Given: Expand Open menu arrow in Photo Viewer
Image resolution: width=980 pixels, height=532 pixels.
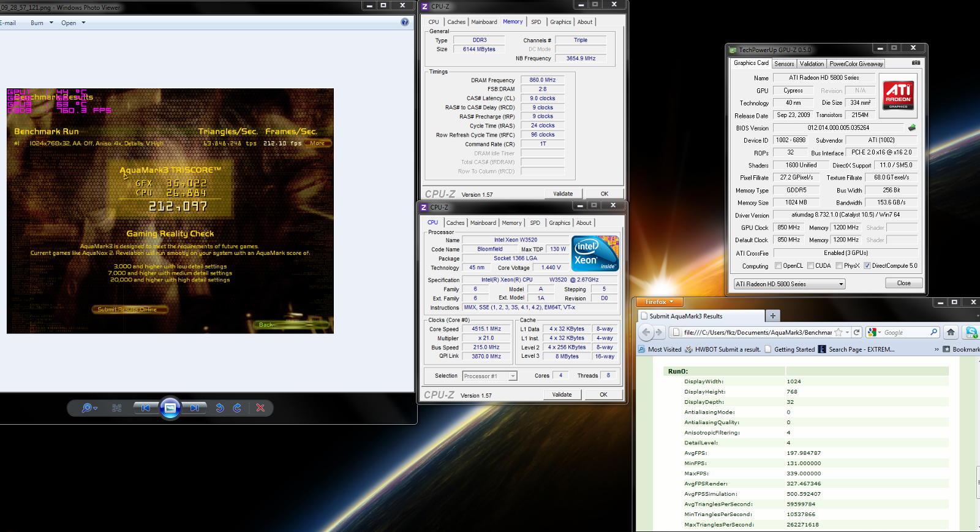Looking at the screenshot, I should [83, 23].
